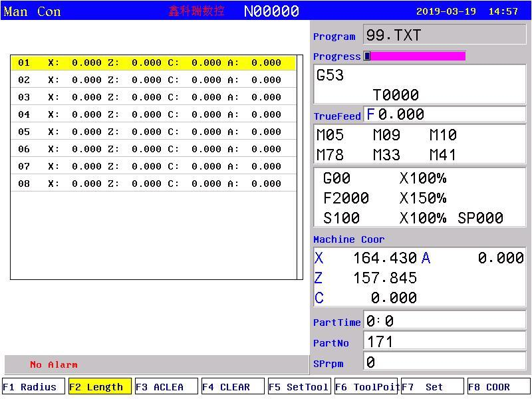Screen dimensions: 532x399
Task: Click the G53 coordinate code
Action: [330, 75]
